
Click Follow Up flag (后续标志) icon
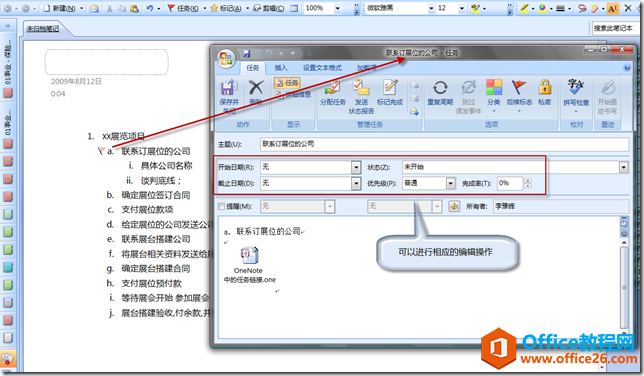519,87
